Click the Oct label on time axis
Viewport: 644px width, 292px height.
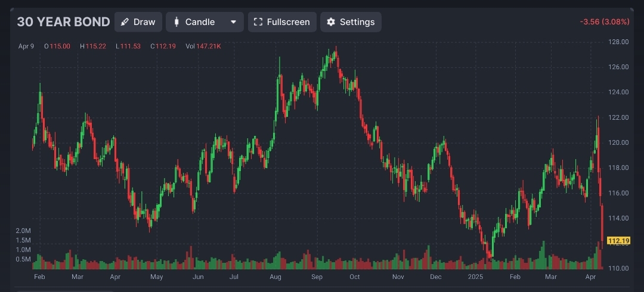tap(354, 277)
